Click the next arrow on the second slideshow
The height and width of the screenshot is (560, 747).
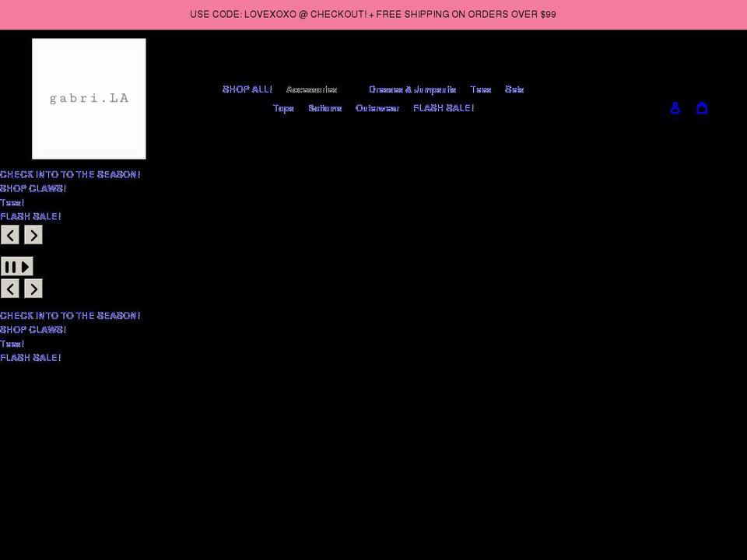33,288
